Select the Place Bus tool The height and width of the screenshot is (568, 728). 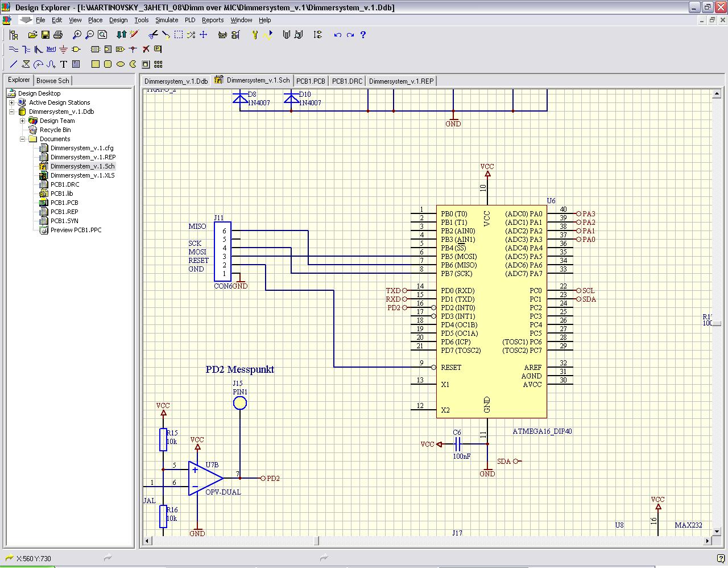26,49
